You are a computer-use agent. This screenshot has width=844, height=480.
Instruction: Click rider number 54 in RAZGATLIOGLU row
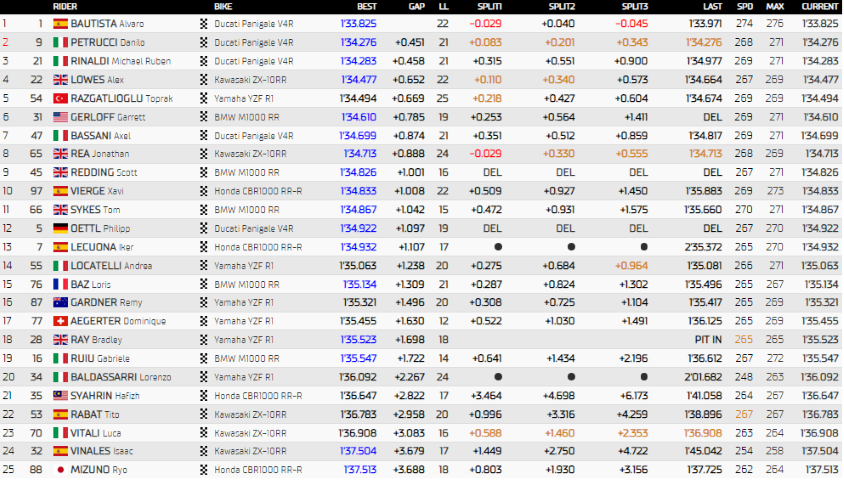(x=36, y=98)
